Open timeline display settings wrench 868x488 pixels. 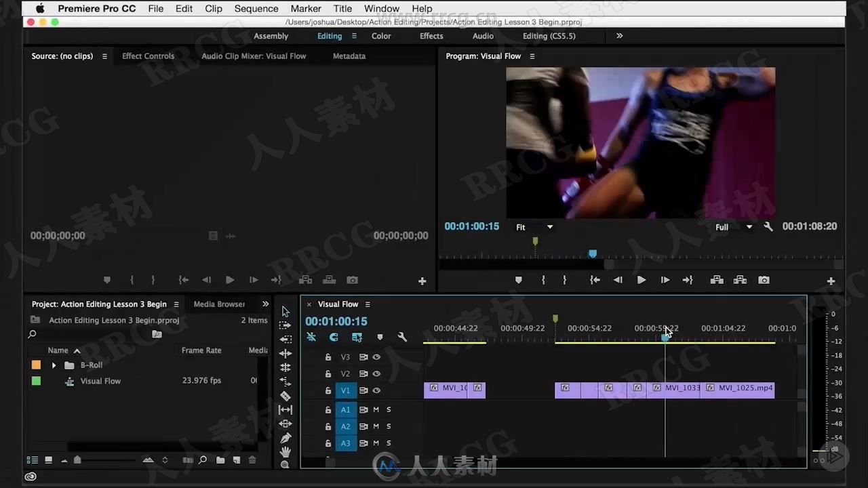click(x=402, y=337)
